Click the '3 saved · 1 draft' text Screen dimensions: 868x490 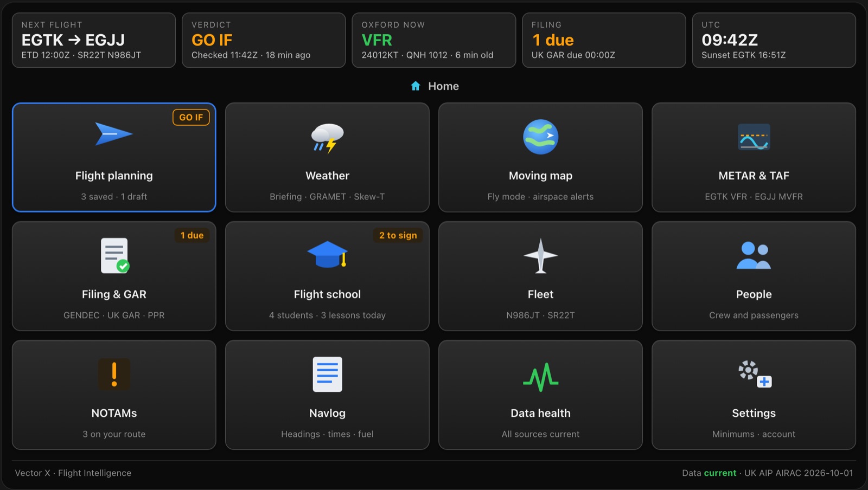pyautogui.click(x=114, y=197)
